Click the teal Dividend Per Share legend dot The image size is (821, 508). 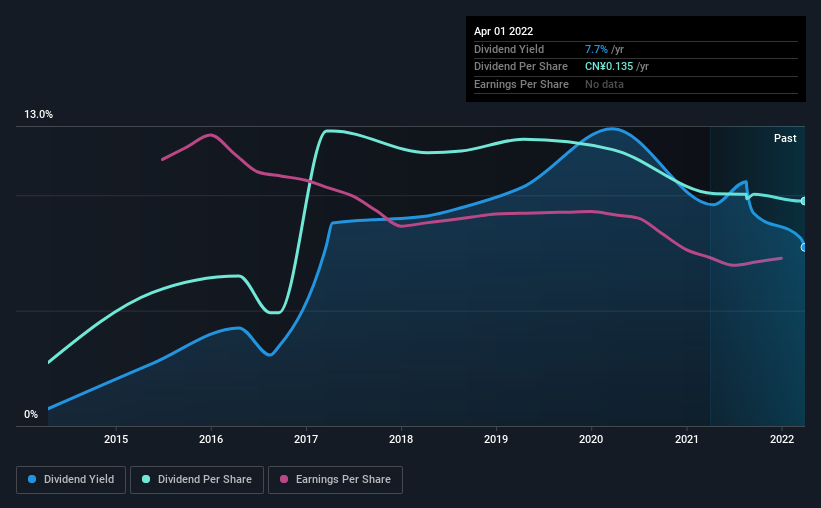146,479
